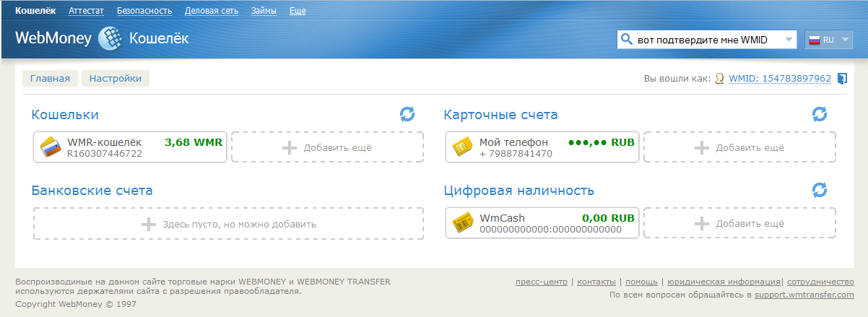This screenshot has height=317, width=868.
Task: Expand the search field dropdown arrow
Action: [789, 40]
